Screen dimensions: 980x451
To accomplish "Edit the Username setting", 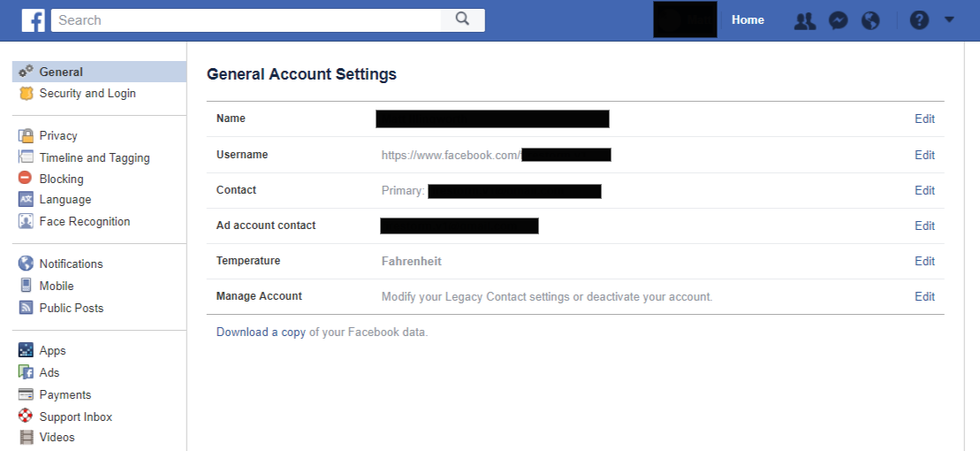I will pyautogui.click(x=924, y=155).
